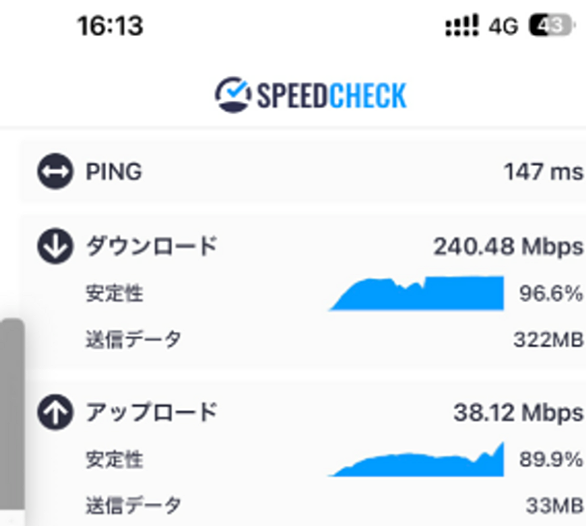
Task: Tap the 96.6% download stability value
Action: tap(551, 293)
